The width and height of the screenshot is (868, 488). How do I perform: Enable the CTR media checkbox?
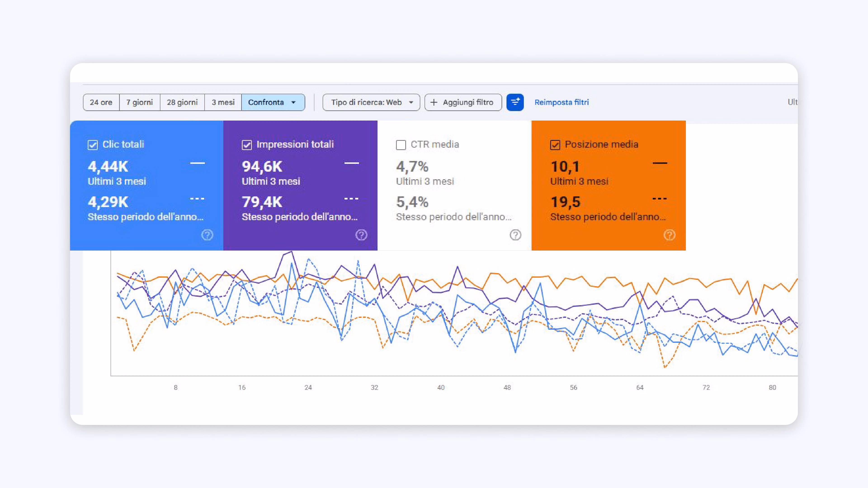401,145
